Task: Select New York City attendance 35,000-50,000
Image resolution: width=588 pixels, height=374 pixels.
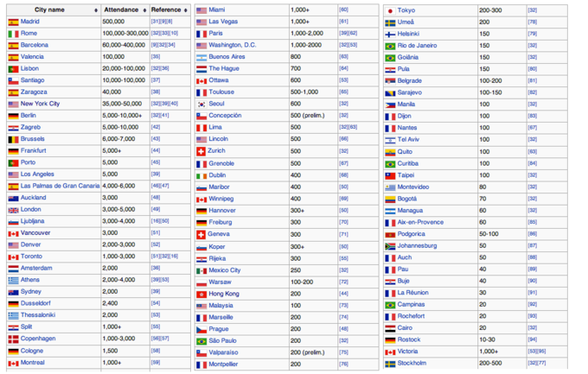Action: pos(122,104)
